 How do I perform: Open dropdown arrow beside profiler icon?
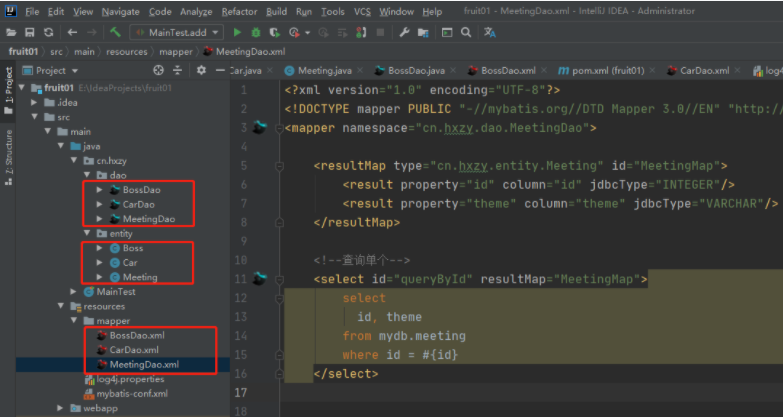click(307, 32)
